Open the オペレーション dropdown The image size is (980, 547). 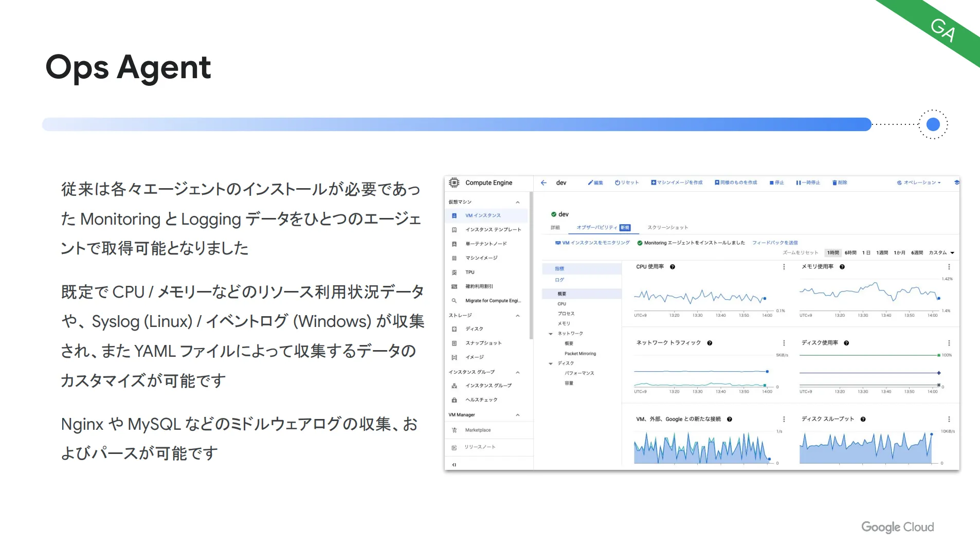click(919, 183)
